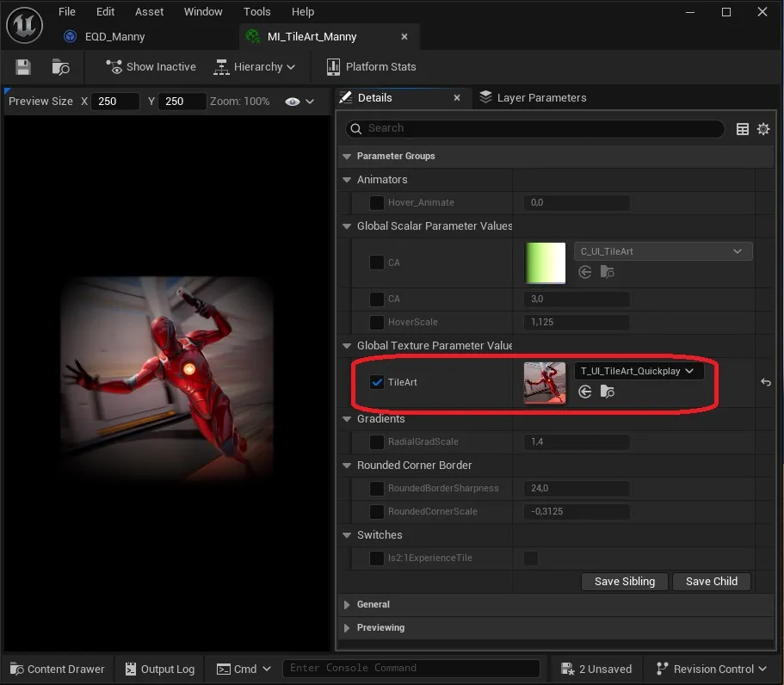Click the Manny material preview image
Viewport: 784px width, 685px height.
pos(167,379)
